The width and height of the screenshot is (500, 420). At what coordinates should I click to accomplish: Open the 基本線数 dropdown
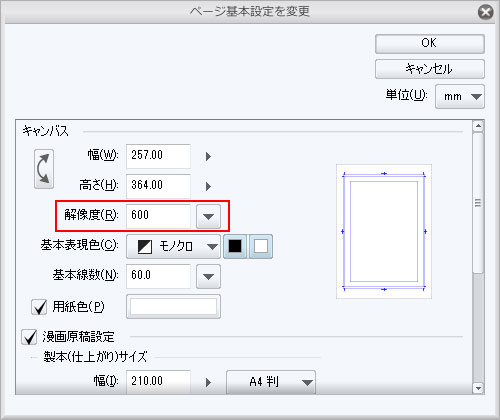(x=208, y=276)
